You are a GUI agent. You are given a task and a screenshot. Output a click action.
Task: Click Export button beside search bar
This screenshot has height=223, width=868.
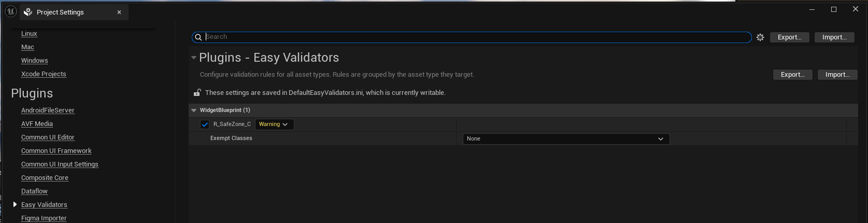[790, 37]
